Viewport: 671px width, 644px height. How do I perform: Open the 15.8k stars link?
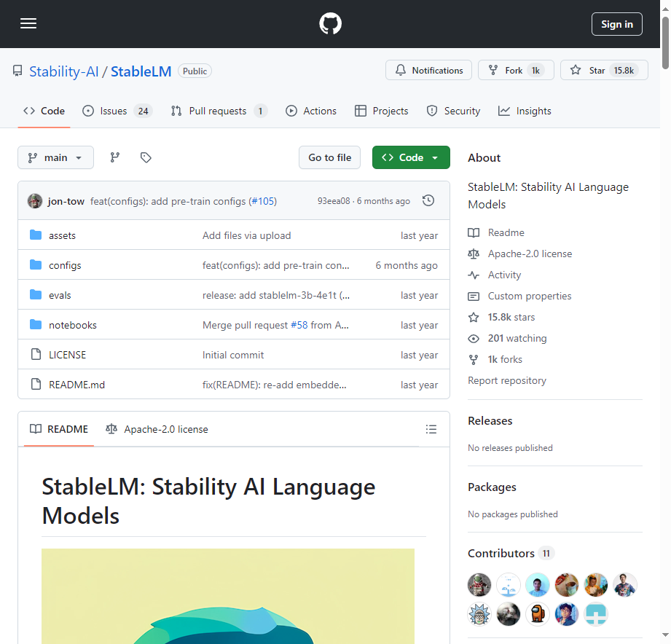coord(501,317)
